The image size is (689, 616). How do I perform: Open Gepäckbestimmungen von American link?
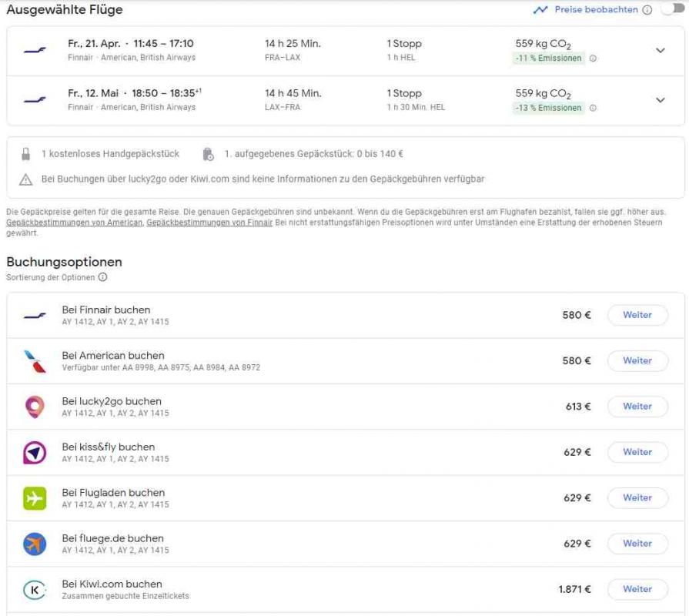pyautogui.click(x=74, y=223)
